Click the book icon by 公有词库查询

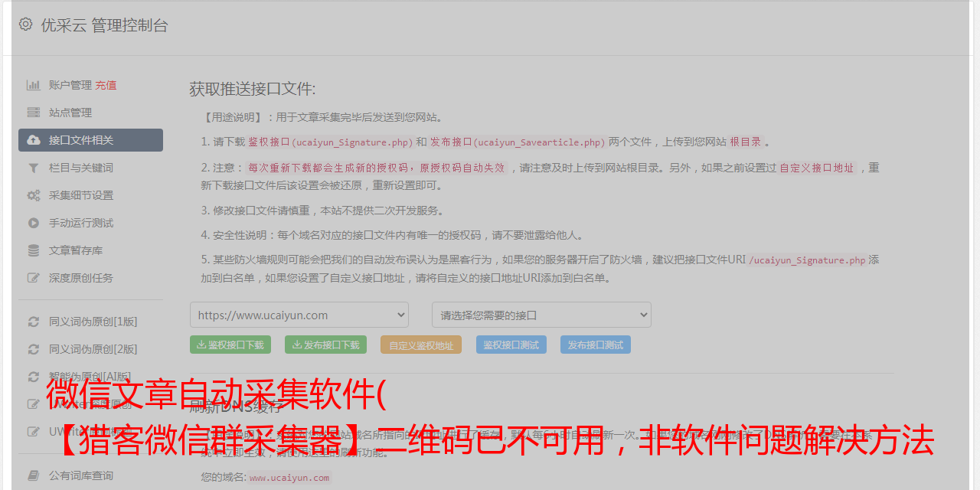coord(34,475)
